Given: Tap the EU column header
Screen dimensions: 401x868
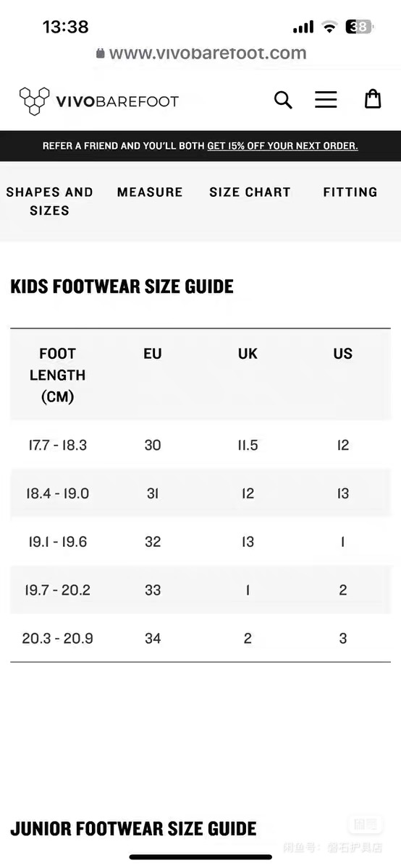Looking at the screenshot, I should [153, 354].
